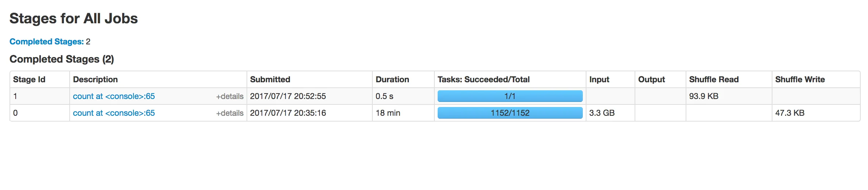Viewport: 868px width, 190px height.
Task: Sort by Shuffle Write column header
Action: (x=799, y=80)
